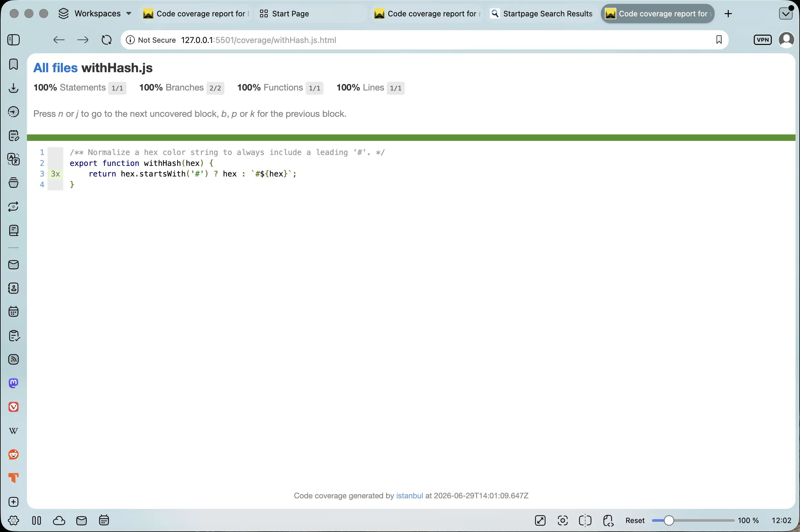Open the History panel
The image size is (800, 532).
tap(13, 112)
